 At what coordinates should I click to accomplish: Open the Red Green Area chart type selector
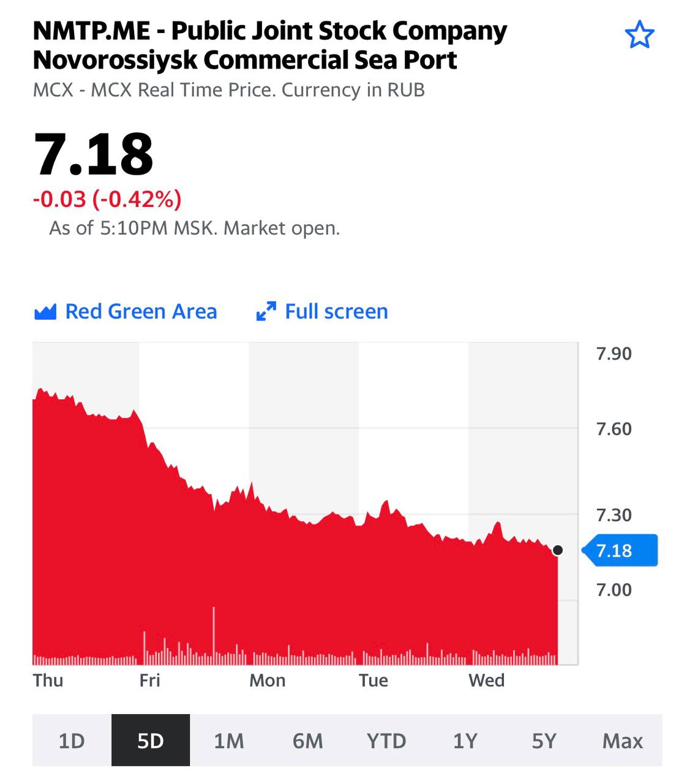point(141,312)
